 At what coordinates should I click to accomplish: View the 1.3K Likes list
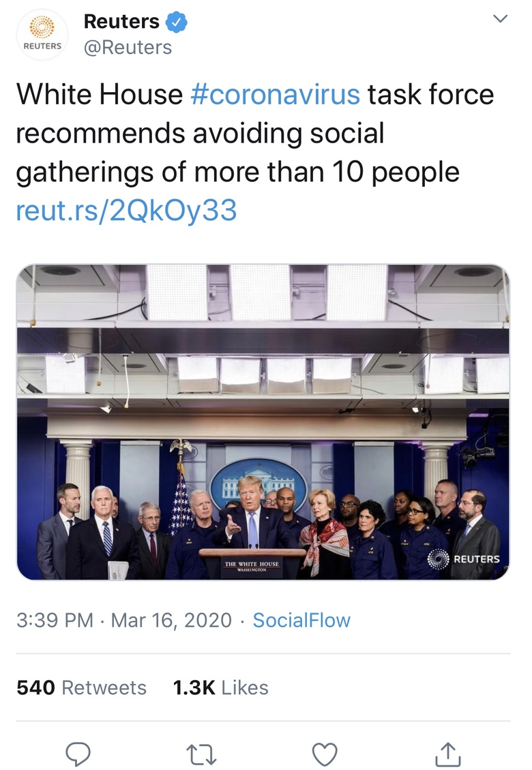(220, 687)
